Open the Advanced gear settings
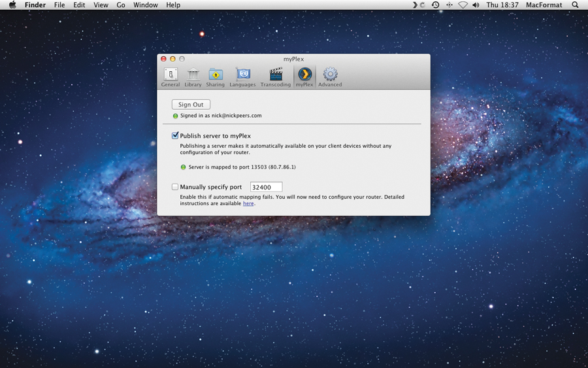 330,77
